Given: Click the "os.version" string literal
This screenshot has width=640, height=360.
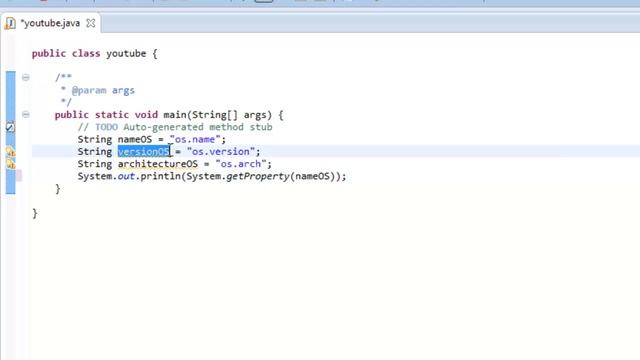Looking at the screenshot, I should [221, 152].
